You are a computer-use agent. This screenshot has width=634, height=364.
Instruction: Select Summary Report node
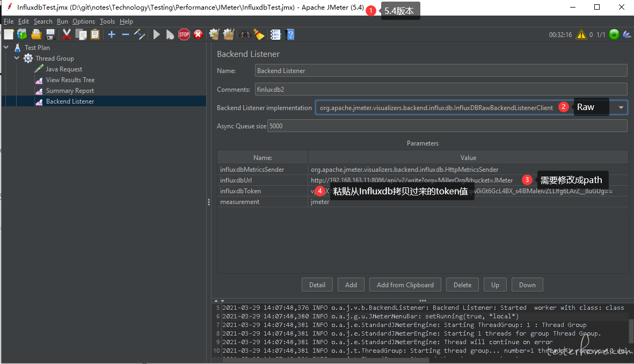[70, 91]
